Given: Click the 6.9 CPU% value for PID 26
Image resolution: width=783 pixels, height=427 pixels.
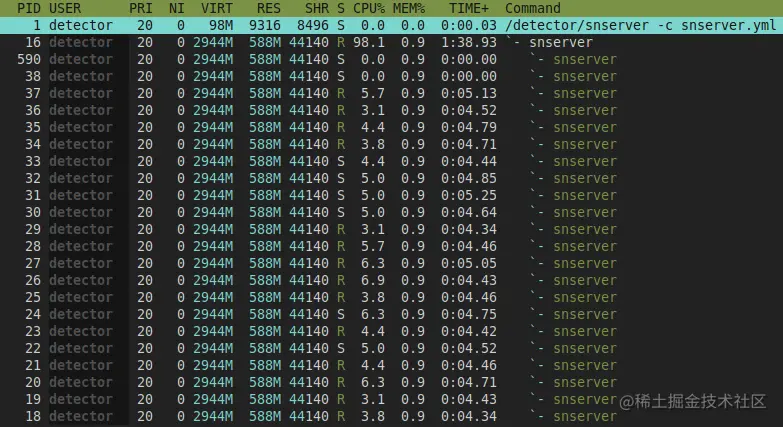Looking at the screenshot, I should [x=373, y=280].
